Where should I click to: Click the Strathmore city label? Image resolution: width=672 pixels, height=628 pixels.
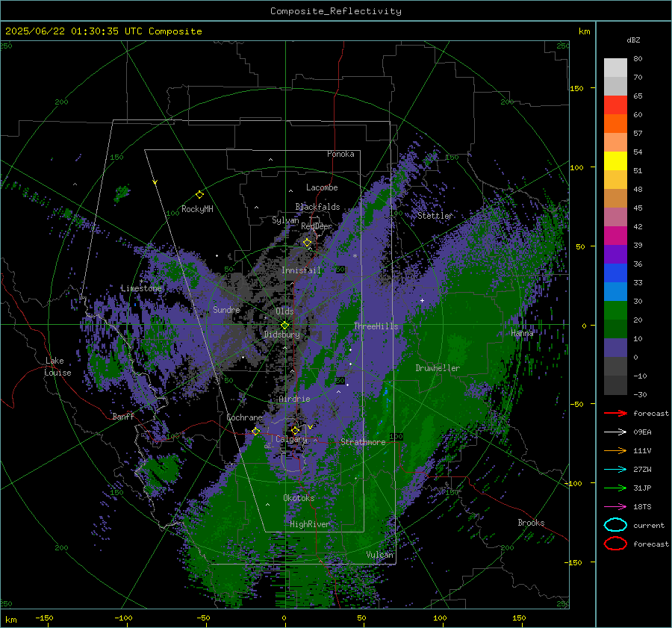point(363,442)
